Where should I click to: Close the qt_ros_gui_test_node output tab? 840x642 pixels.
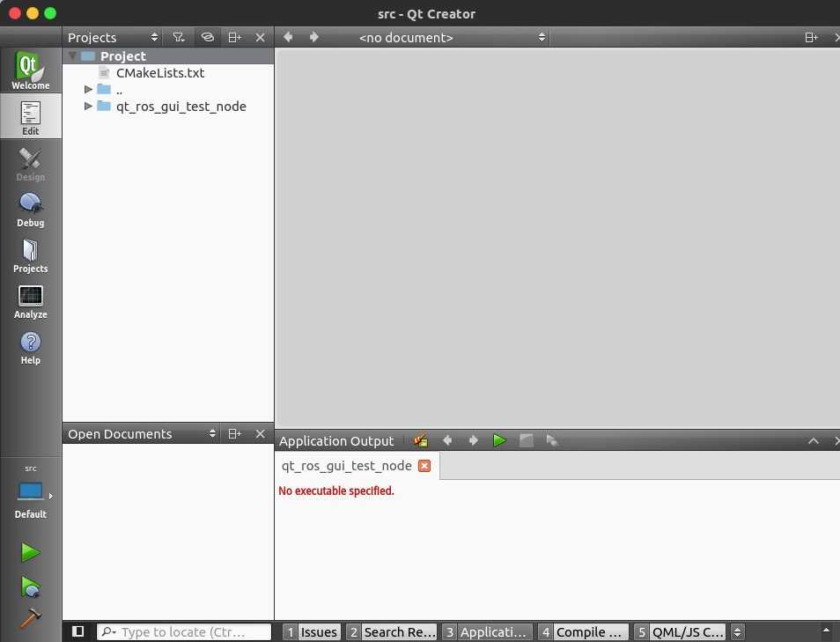424,466
